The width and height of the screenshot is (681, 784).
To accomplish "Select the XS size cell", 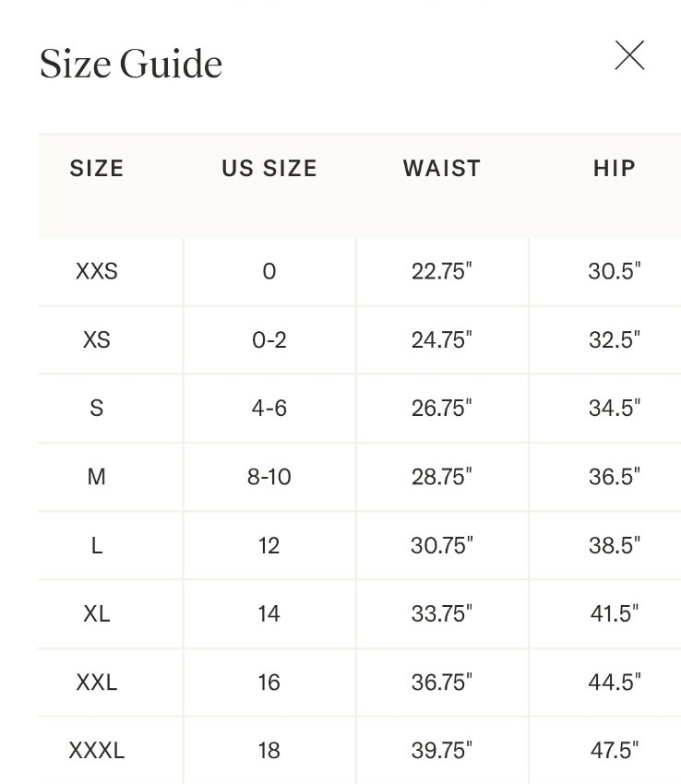I will click(x=97, y=340).
